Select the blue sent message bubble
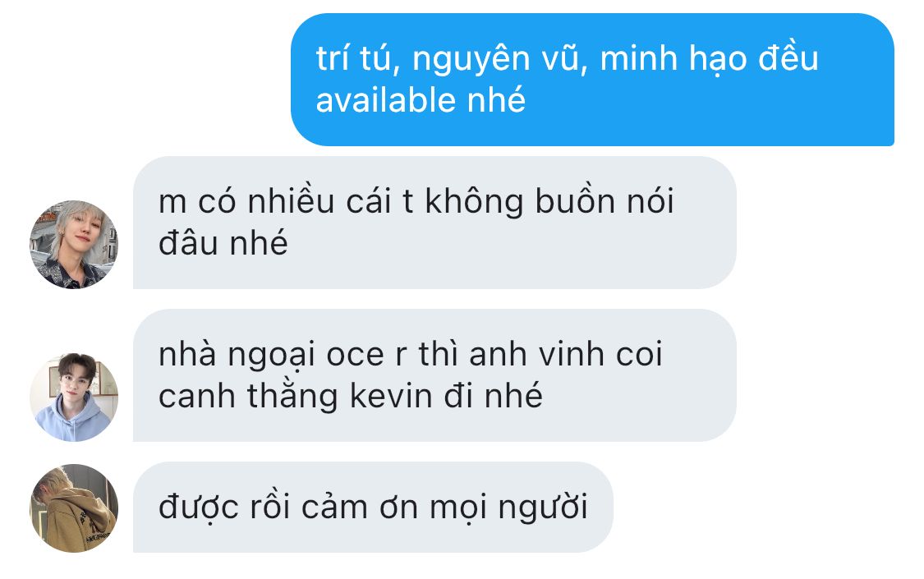924x579 pixels. [592, 80]
